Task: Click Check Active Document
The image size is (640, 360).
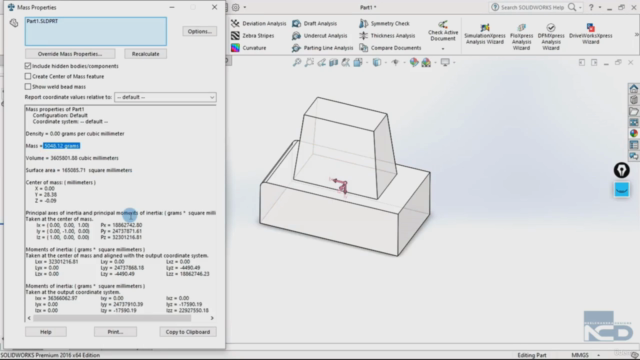Action: coord(443,31)
